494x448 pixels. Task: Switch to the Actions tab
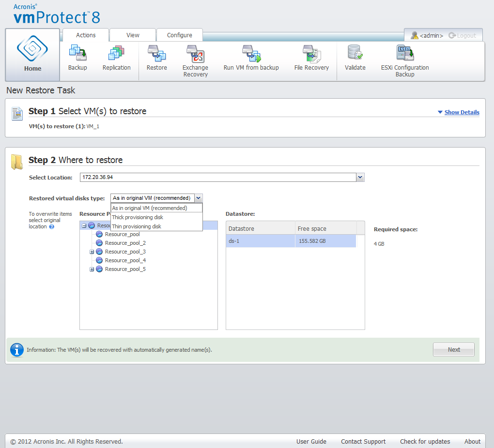click(x=86, y=35)
